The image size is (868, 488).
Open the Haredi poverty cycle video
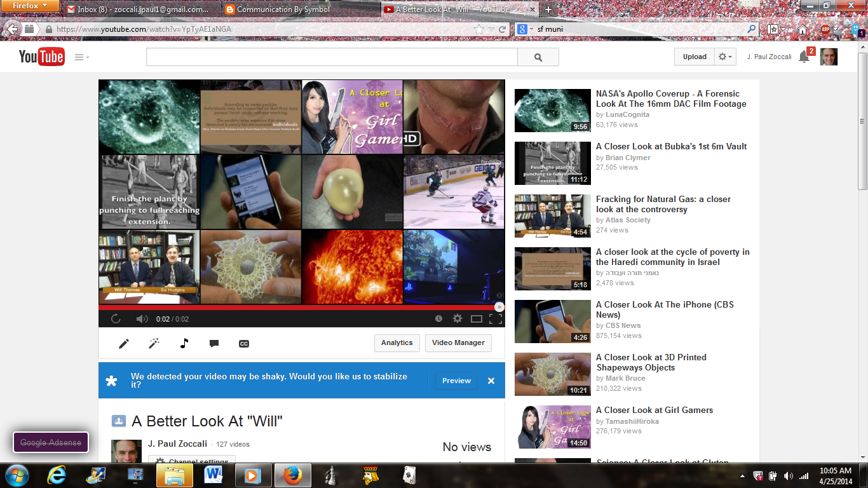673,257
